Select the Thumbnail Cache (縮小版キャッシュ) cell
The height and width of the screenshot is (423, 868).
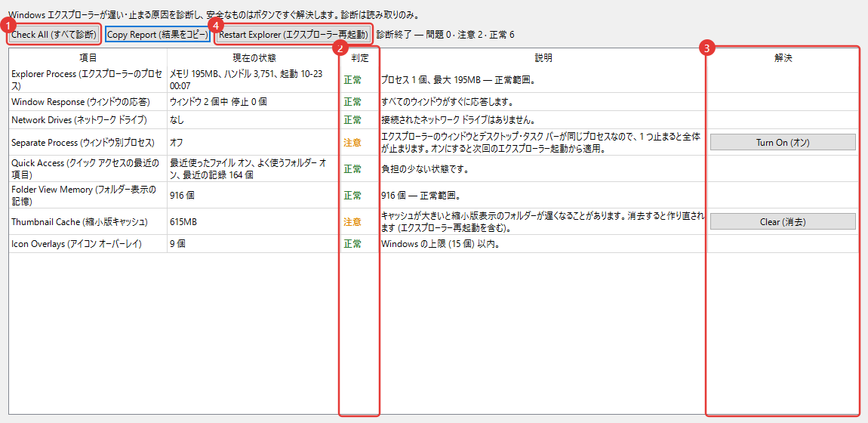[88, 221]
